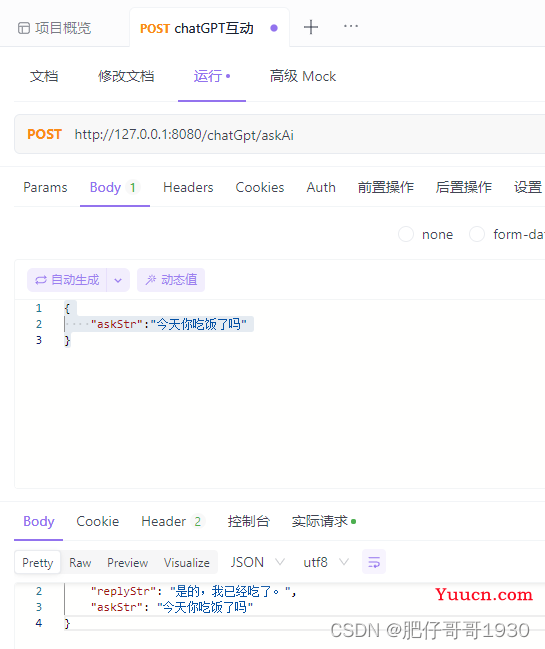The height and width of the screenshot is (649, 545).
Task: Select the Visualize response view
Action: pos(187,562)
